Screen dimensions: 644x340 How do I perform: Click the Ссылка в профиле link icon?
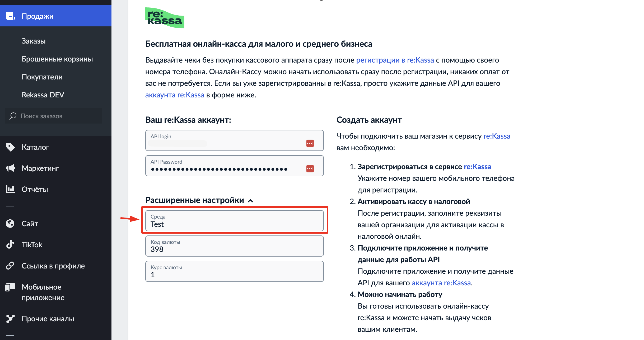pos(10,266)
